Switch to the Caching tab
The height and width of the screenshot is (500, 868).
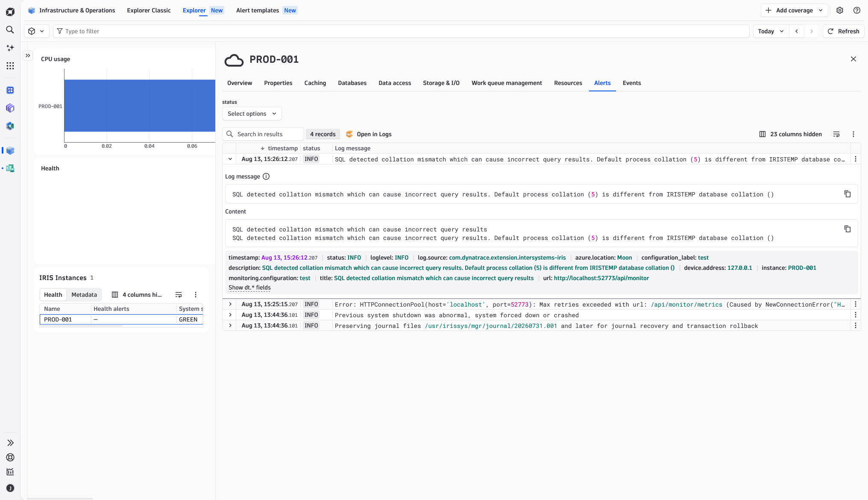pos(315,83)
